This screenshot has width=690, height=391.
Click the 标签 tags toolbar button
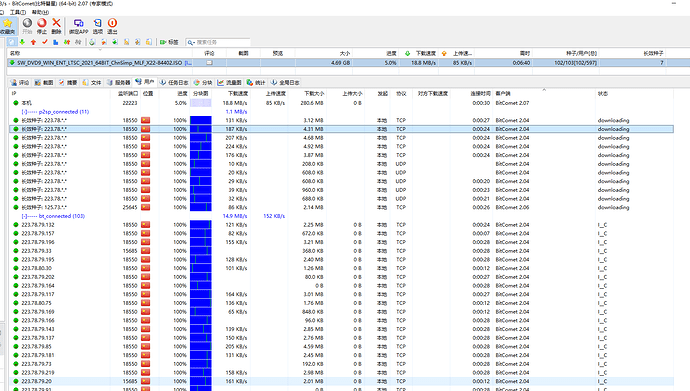pos(169,42)
